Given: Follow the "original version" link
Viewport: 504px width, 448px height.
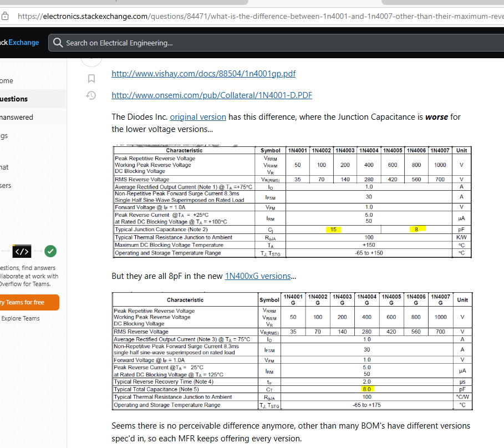Looking at the screenshot, I should [x=198, y=117].
